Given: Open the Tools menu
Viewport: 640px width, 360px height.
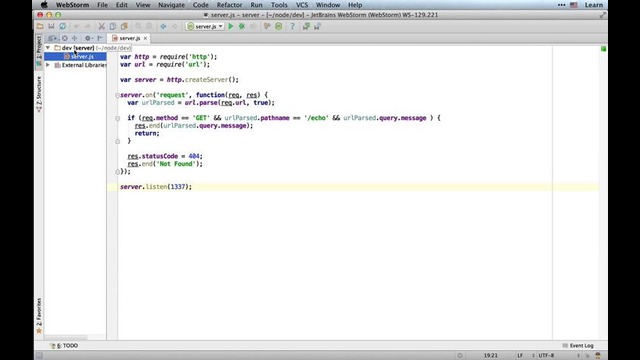Looking at the screenshot, I should tap(279, 5).
